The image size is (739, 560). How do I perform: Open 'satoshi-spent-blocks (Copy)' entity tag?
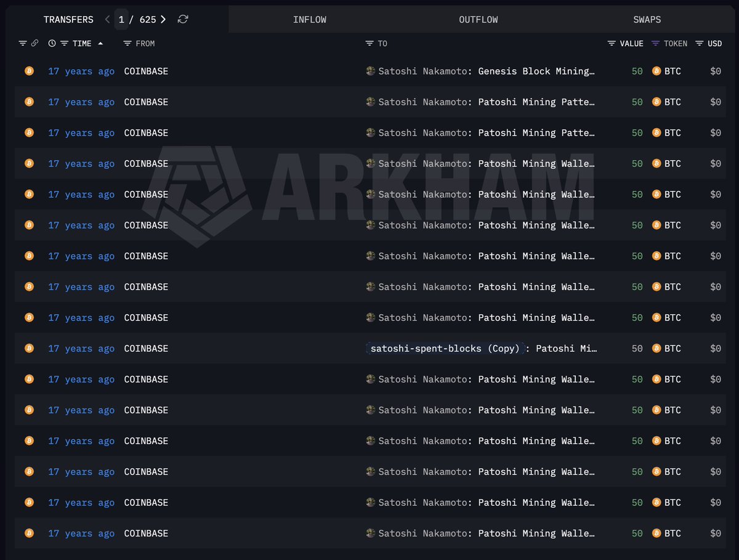(445, 349)
